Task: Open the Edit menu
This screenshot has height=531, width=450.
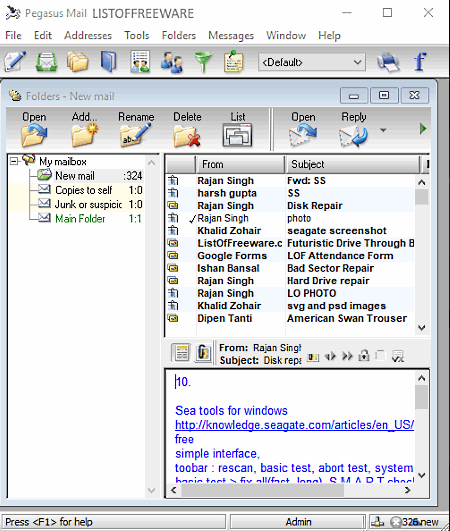Action: (43, 35)
